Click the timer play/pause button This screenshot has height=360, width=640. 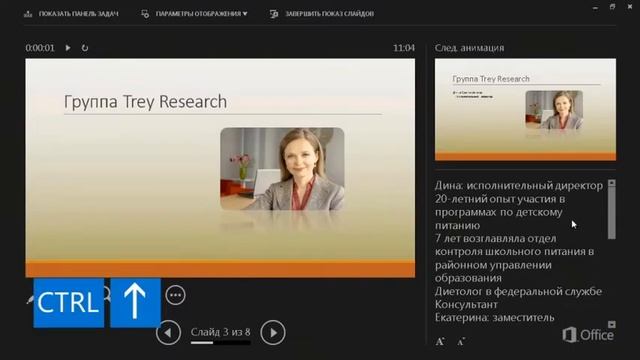coord(68,48)
